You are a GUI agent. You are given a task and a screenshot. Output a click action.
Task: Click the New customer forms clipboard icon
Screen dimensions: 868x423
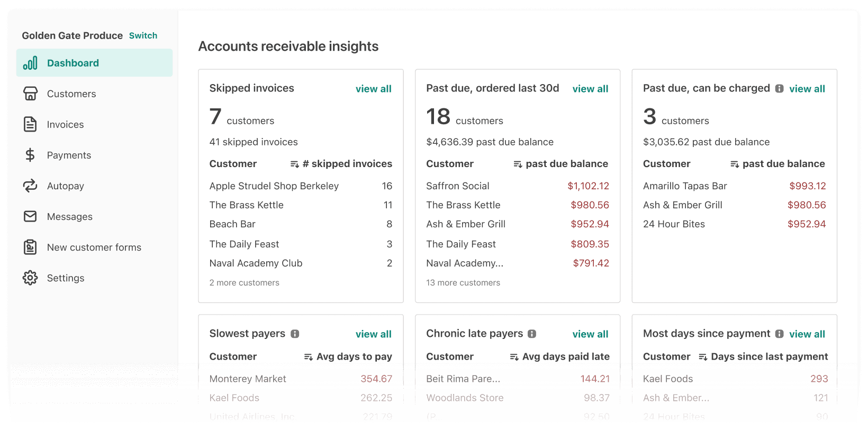pos(30,247)
